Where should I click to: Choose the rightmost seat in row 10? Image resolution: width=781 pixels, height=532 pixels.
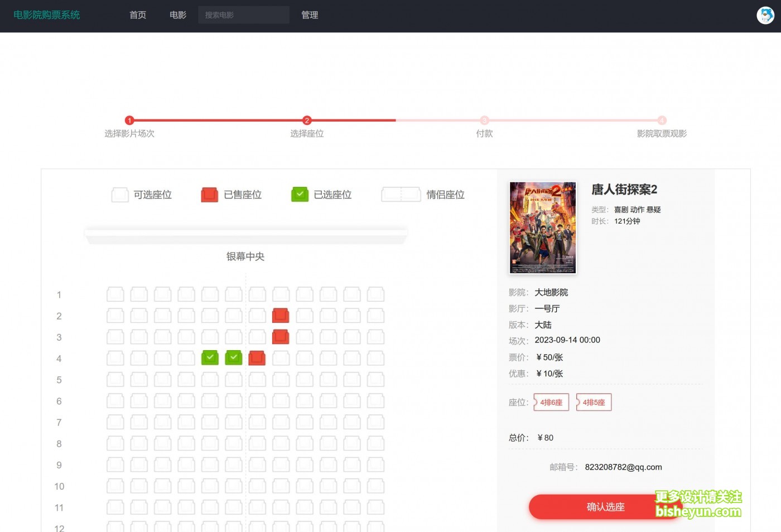pyautogui.click(x=375, y=486)
